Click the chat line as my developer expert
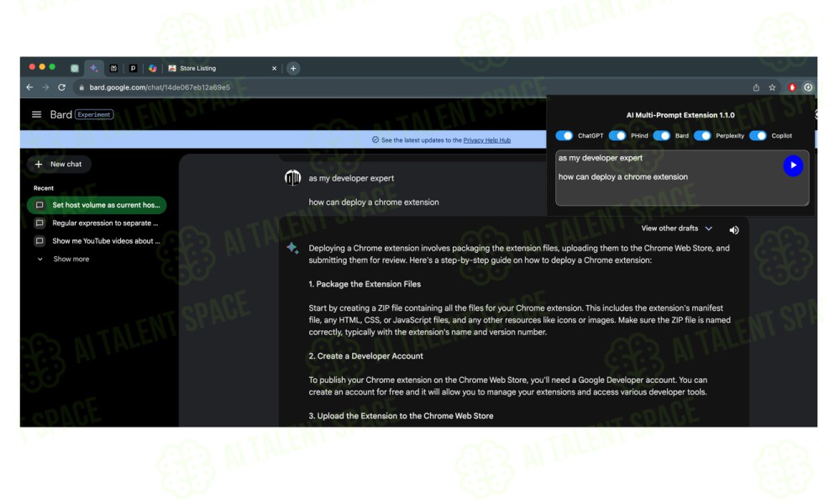The width and height of the screenshot is (840, 504). tap(351, 178)
